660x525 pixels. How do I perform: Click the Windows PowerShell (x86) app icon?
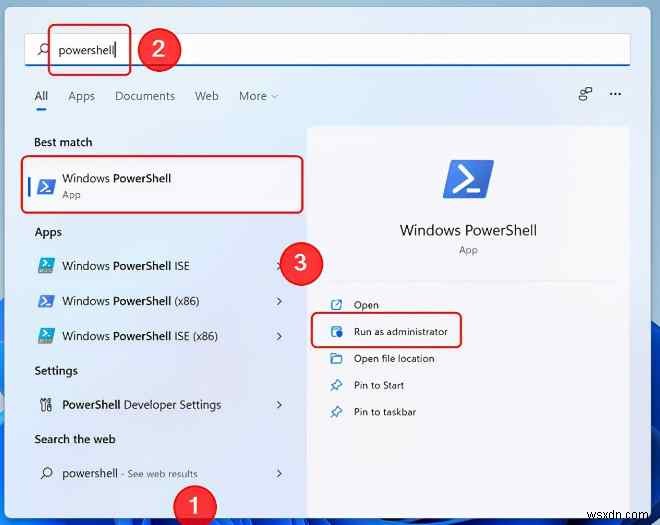point(46,301)
